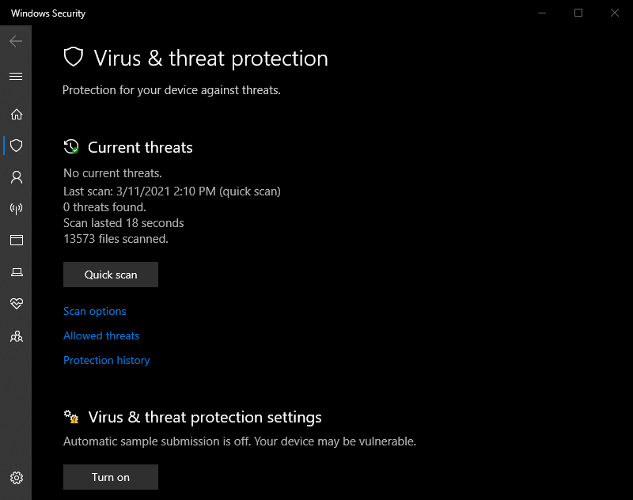Screen dimensions: 633x500
Task: Open Firewall & network protection icon
Action: pyautogui.click(x=16, y=209)
